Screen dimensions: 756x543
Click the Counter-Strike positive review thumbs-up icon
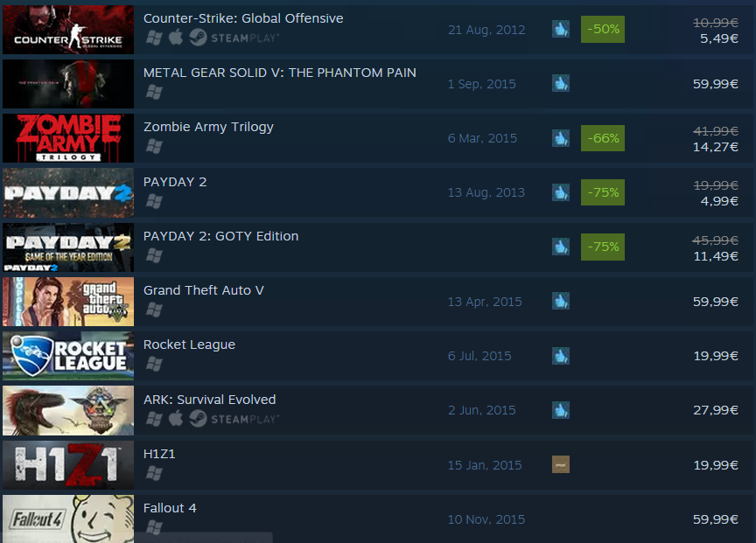pos(560,29)
